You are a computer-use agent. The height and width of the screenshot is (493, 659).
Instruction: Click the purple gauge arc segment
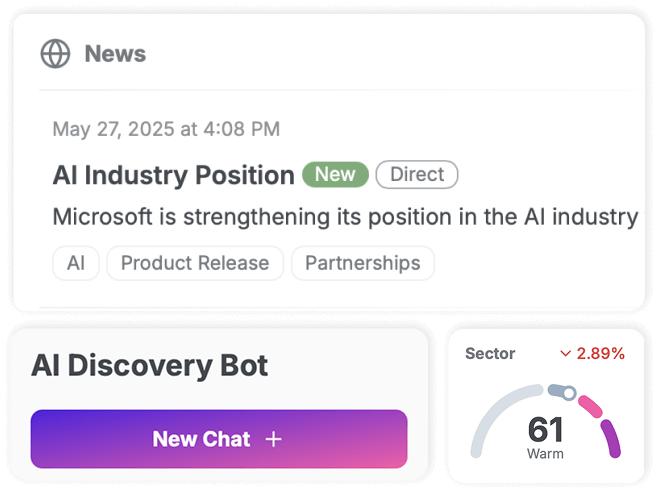click(x=611, y=438)
